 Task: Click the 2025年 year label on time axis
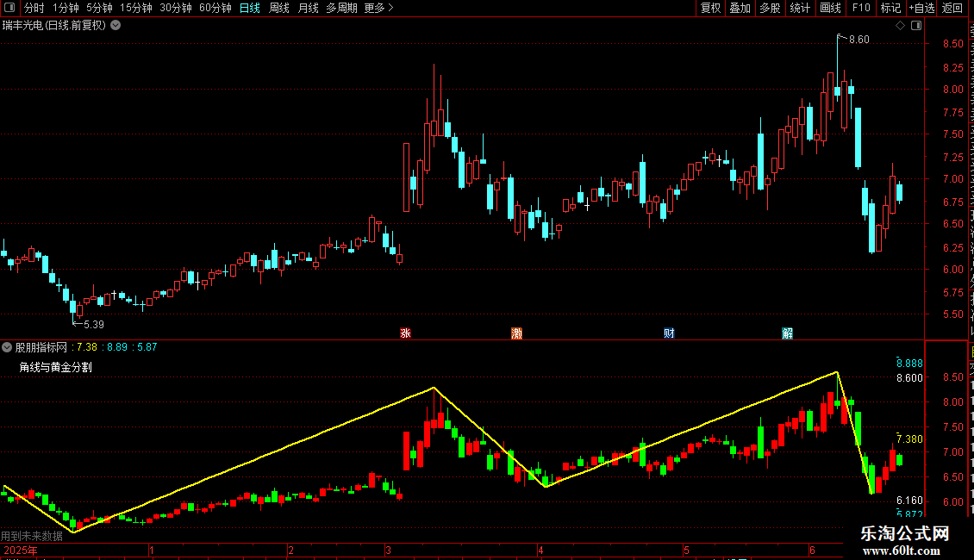click(x=21, y=551)
